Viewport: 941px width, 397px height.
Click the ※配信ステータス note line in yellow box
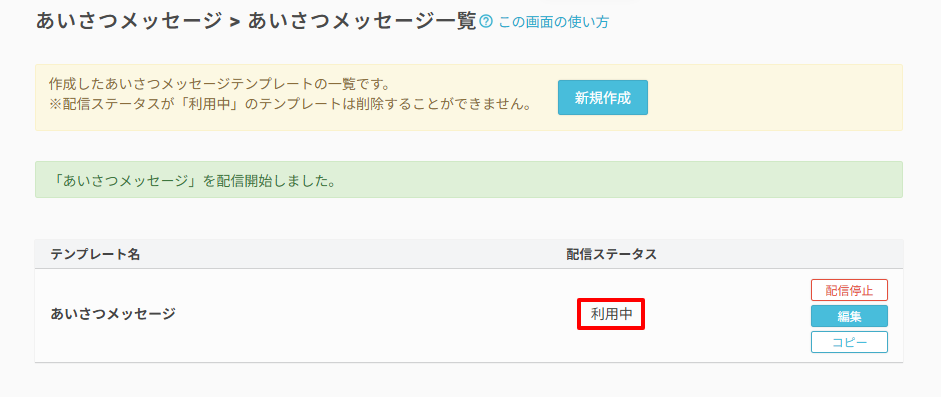coord(290,105)
